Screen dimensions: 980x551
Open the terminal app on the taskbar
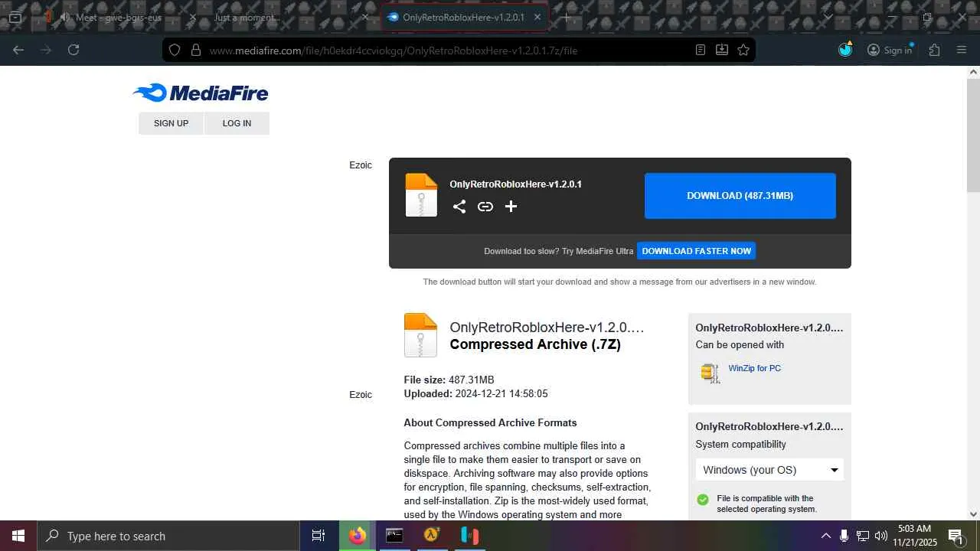394,536
